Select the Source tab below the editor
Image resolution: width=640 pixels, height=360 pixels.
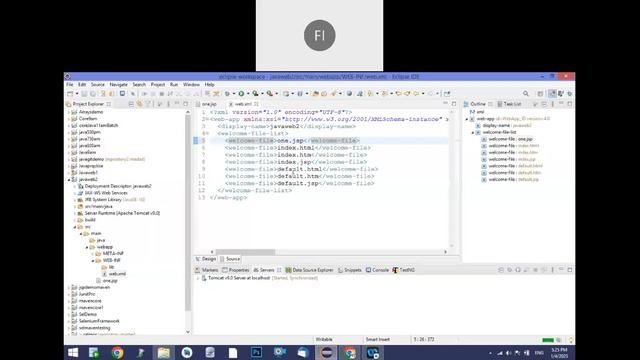[230, 259]
